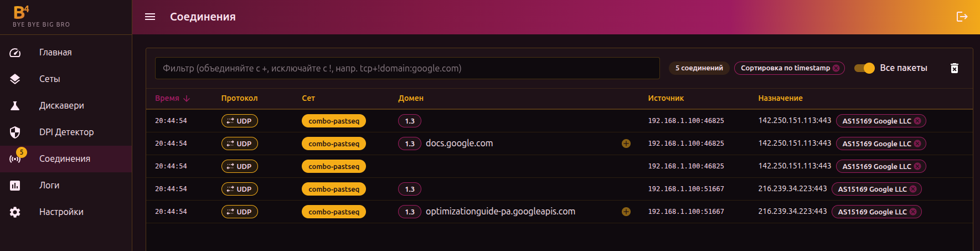The image size is (980, 251).
Task: Click plus icon beside optimizationguide-pa.googleapis.com
Action: pos(626,212)
